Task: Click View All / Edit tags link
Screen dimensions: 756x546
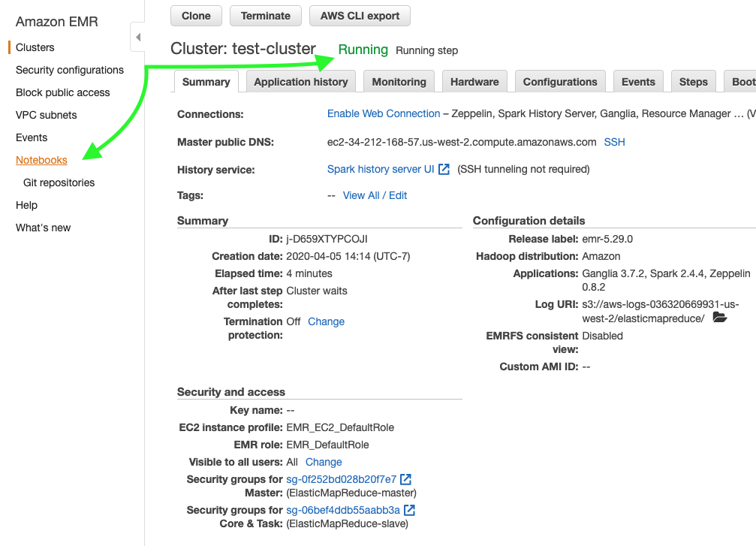Action: pos(375,195)
